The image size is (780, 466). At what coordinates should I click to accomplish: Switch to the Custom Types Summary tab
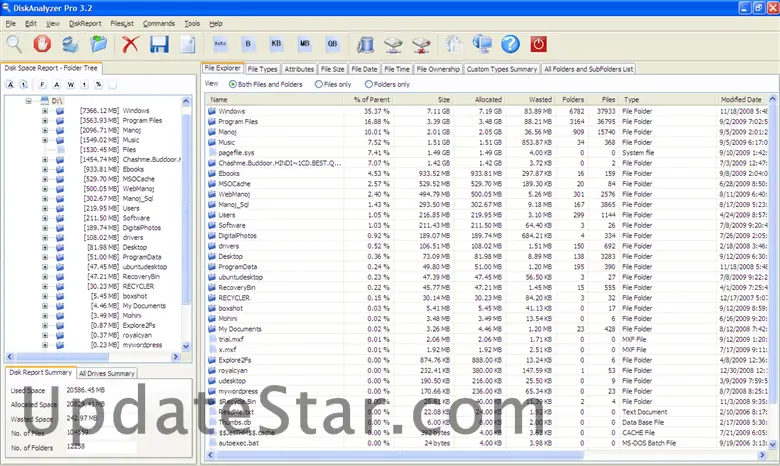click(501, 69)
